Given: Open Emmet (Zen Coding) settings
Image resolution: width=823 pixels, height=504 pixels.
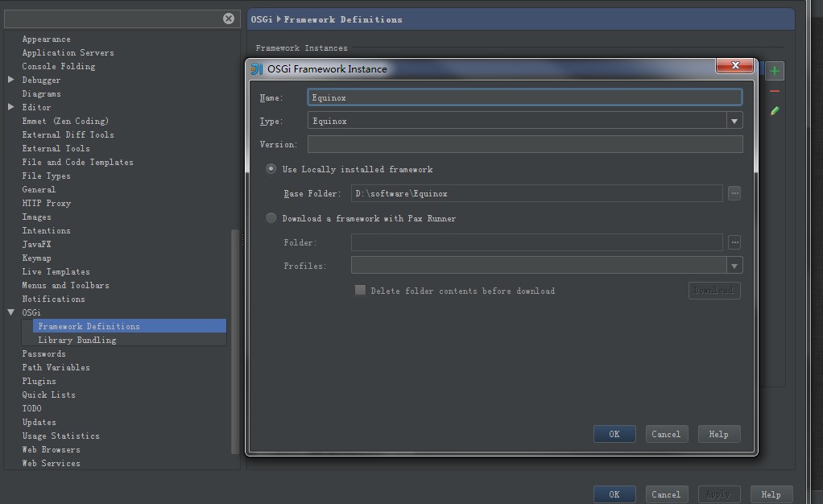Looking at the screenshot, I should tap(65, 121).
